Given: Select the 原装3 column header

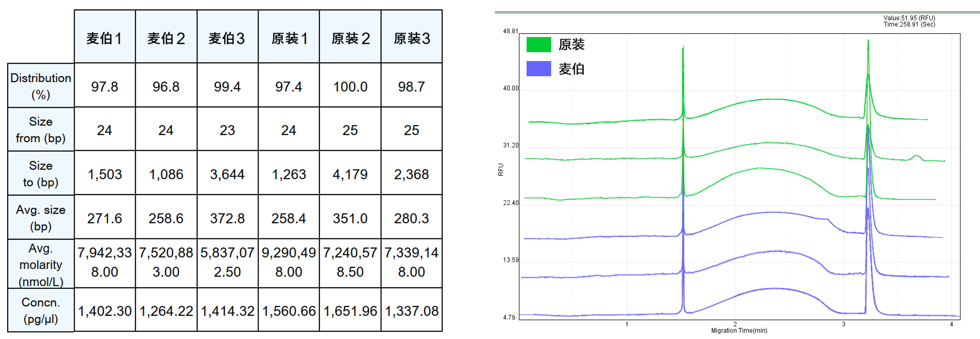Looking at the screenshot, I should coord(412,38).
